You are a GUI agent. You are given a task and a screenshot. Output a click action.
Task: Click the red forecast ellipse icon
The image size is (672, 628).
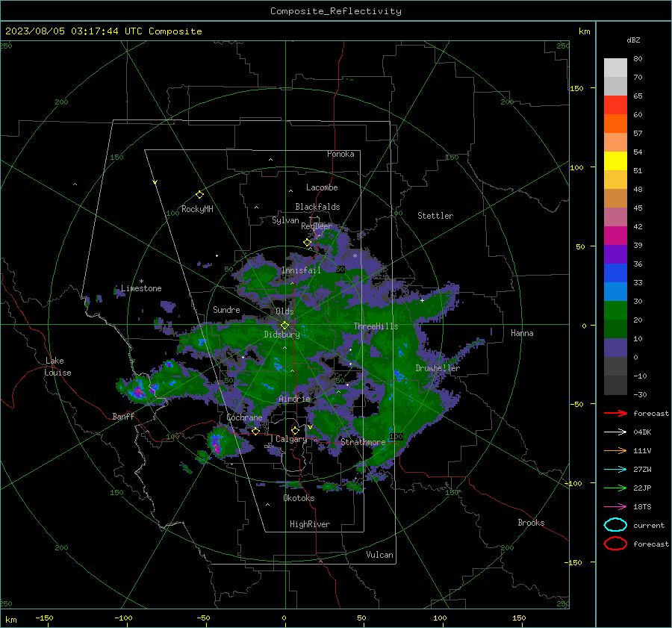point(615,544)
